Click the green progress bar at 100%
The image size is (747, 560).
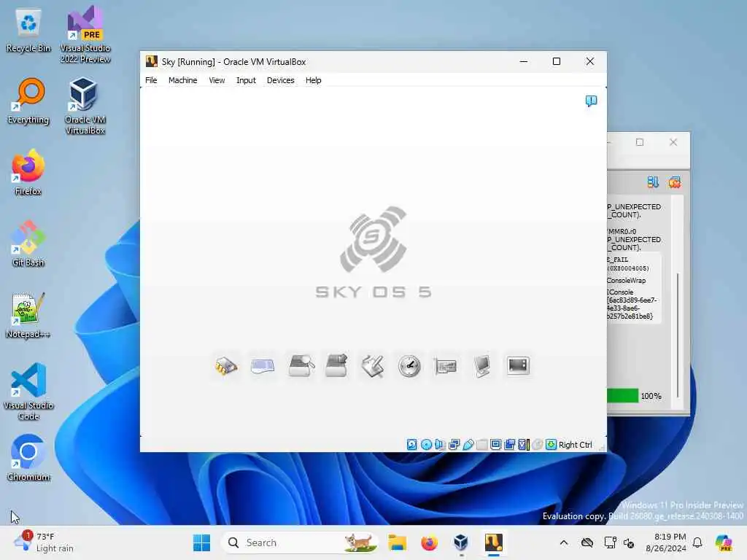[x=622, y=396]
